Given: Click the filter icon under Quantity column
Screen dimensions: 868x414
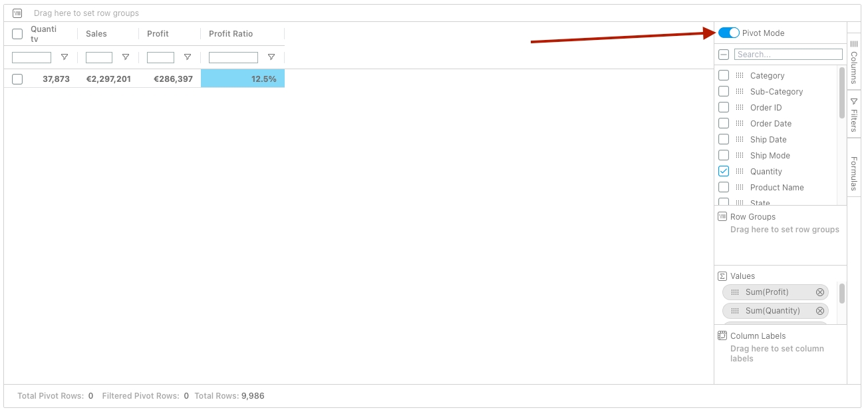Looking at the screenshot, I should 65,57.
